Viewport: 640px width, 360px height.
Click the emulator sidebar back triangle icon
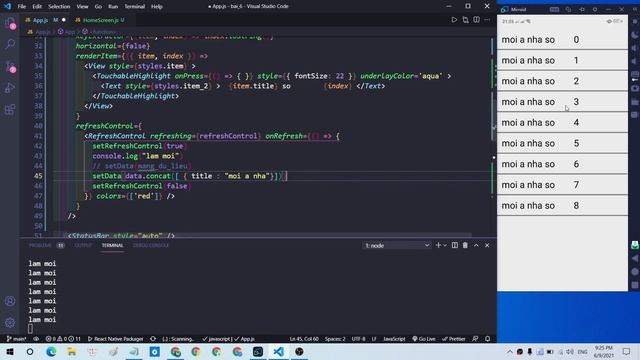tap(635, 258)
